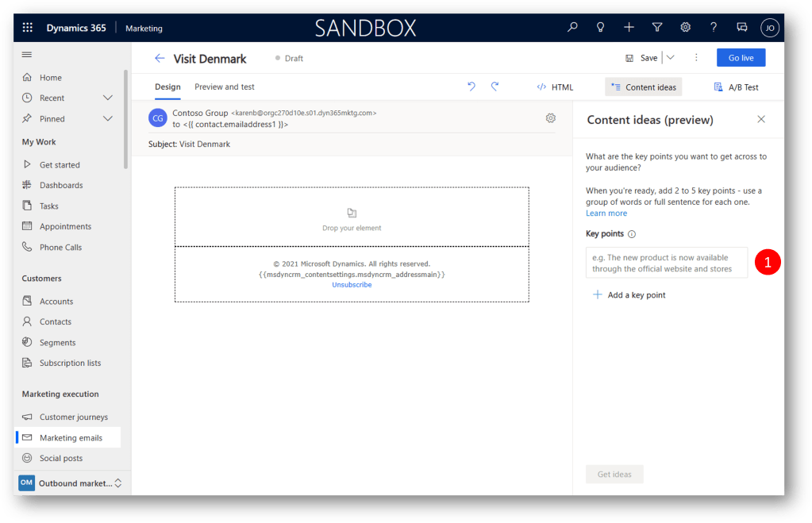Expand the Pinned section in sidebar
The height and width of the screenshot is (523, 812).
point(108,119)
